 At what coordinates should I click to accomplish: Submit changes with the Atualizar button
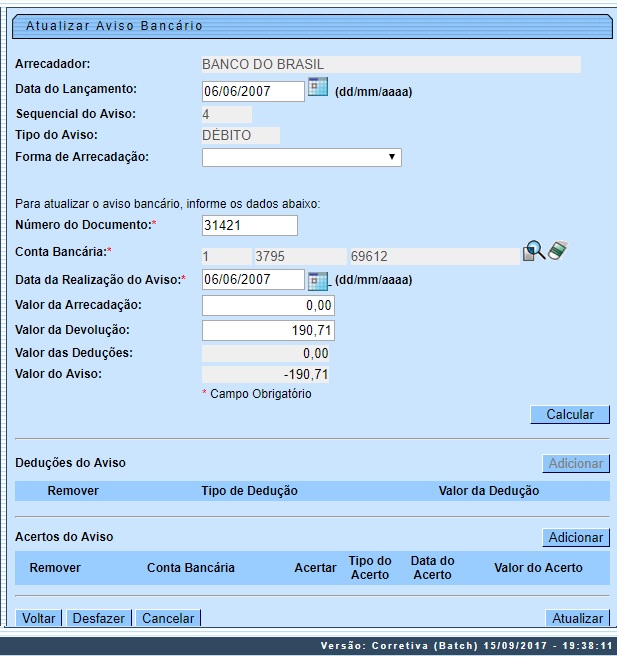coord(576,618)
